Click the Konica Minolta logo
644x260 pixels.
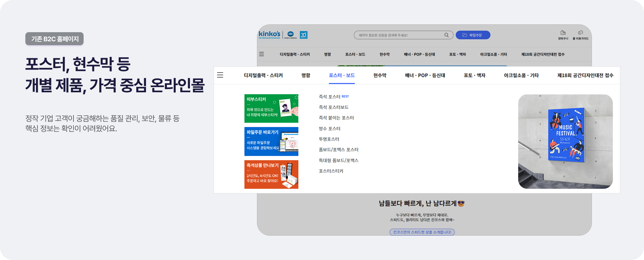coord(290,35)
